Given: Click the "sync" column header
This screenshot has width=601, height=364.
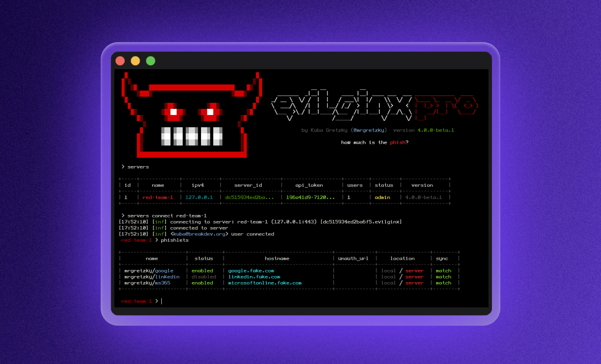Looking at the screenshot, I should coord(442,258).
